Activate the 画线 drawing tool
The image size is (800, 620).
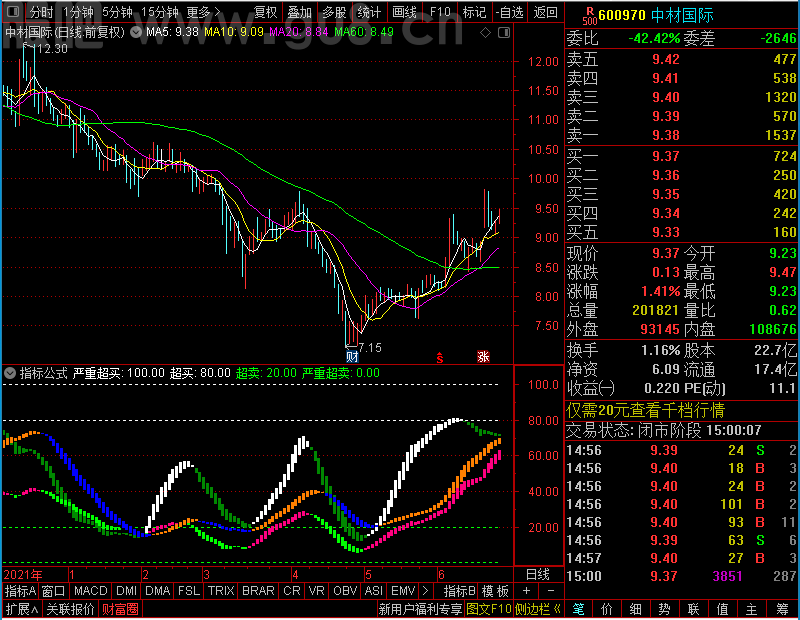click(404, 12)
